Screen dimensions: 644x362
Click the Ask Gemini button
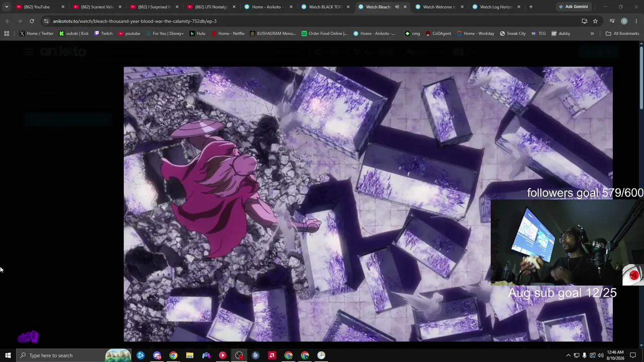click(x=573, y=7)
